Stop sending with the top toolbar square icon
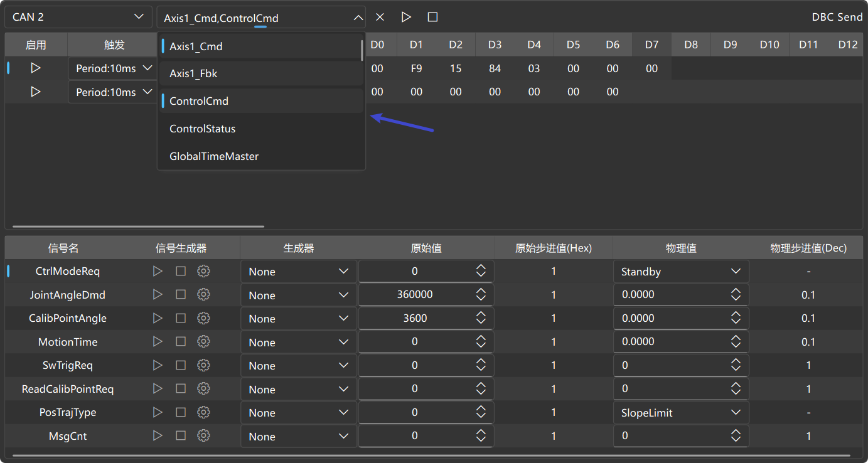 (432, 17)
